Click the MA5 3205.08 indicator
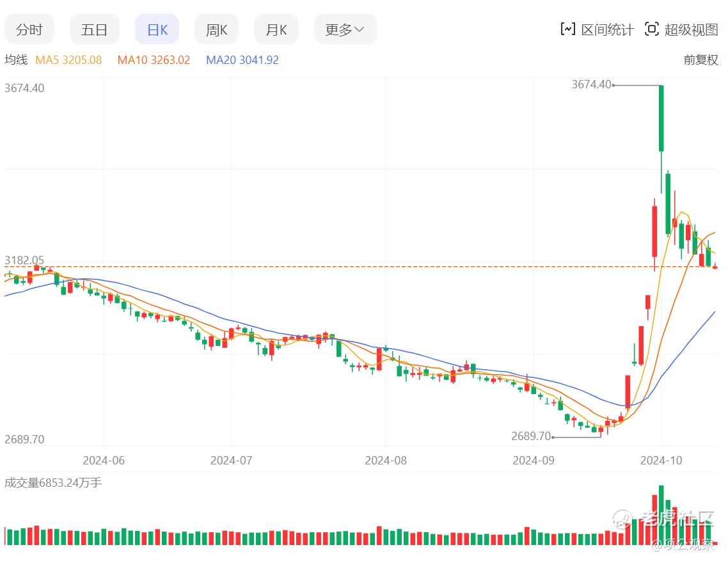 point(68,60)
